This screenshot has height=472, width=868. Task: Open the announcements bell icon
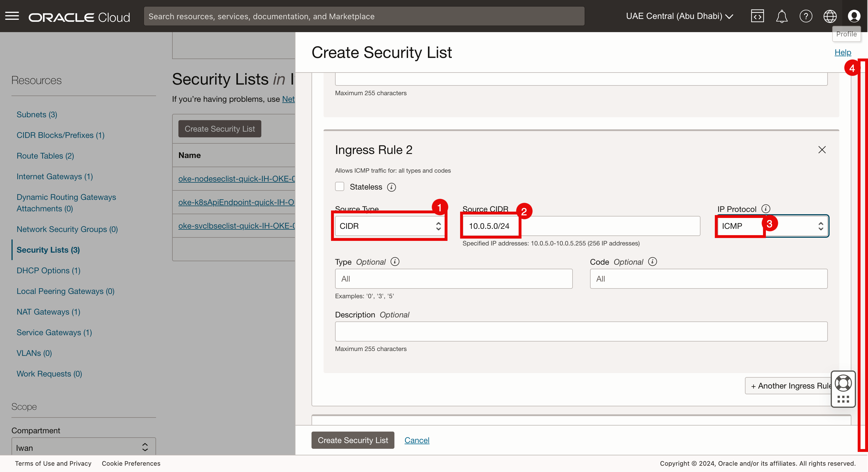pos(781,16)
